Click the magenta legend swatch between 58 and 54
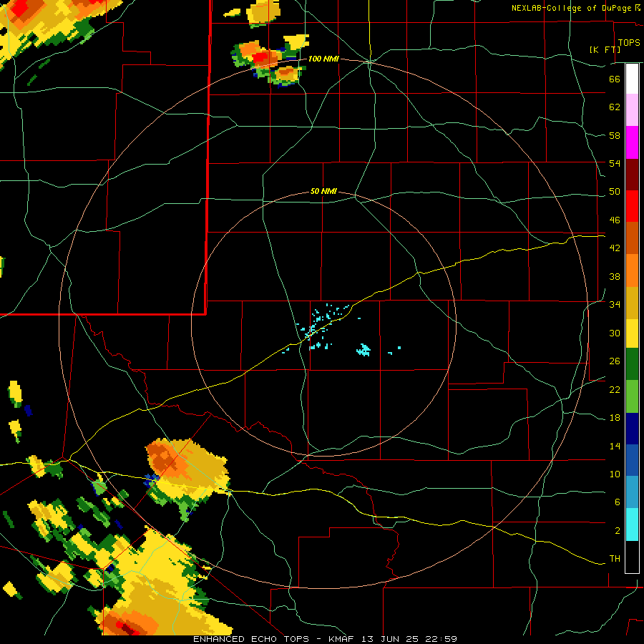Screen dimensions: 644x644 632,142
